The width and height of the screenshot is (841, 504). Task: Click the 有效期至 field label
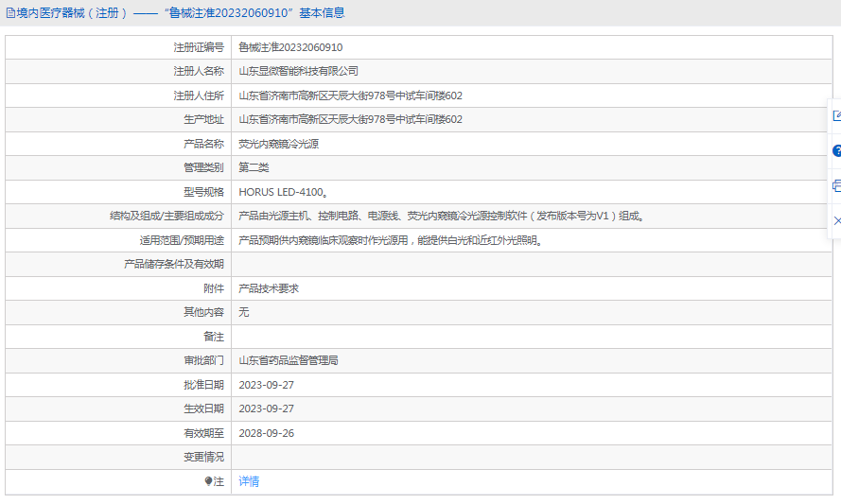(203, 433)
